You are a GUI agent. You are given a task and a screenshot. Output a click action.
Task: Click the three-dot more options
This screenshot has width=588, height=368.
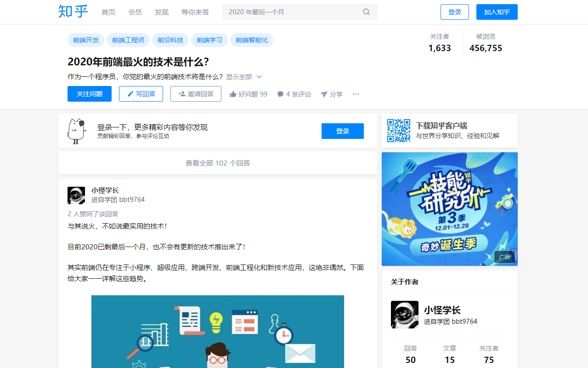tap(356, 94)
